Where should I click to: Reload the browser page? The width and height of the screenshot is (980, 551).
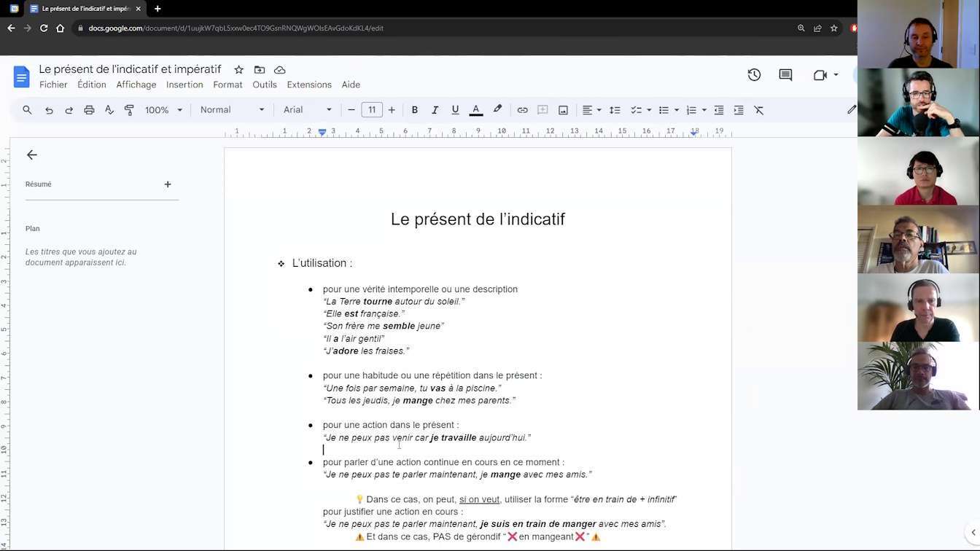pyautogui.click(x=44, y=28)
